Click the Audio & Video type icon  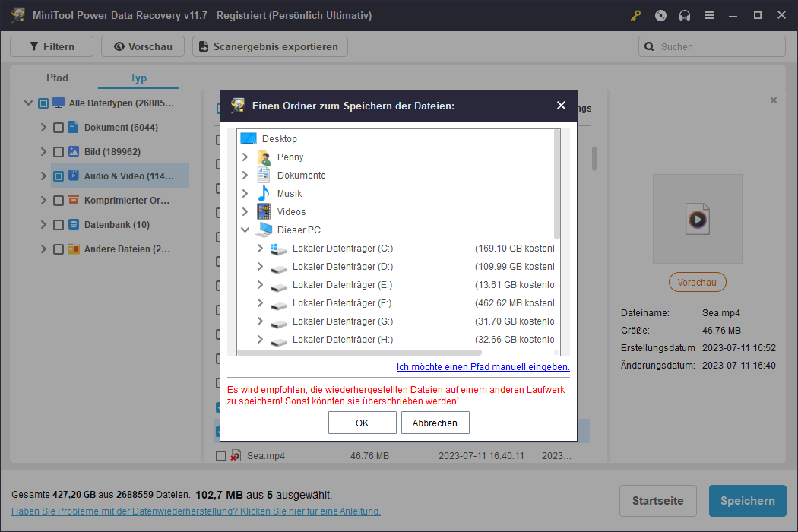(x=74, y=176)
